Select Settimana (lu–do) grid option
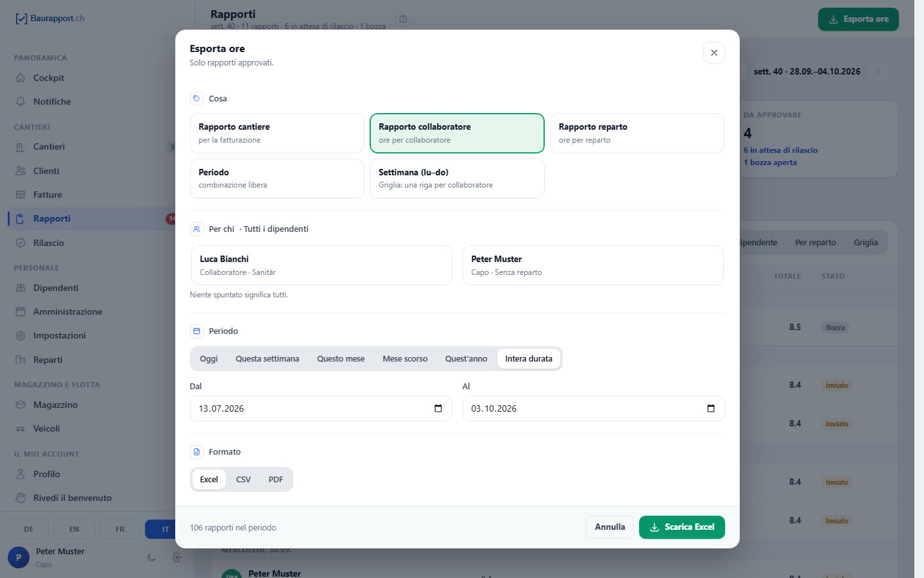 click(x=457, y=179)
